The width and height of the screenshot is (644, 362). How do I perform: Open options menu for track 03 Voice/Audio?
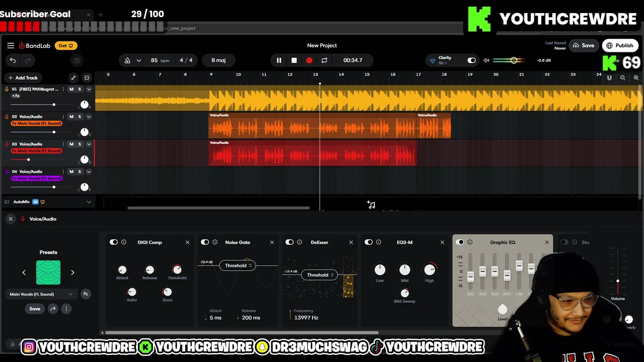(x=63, y=144)
